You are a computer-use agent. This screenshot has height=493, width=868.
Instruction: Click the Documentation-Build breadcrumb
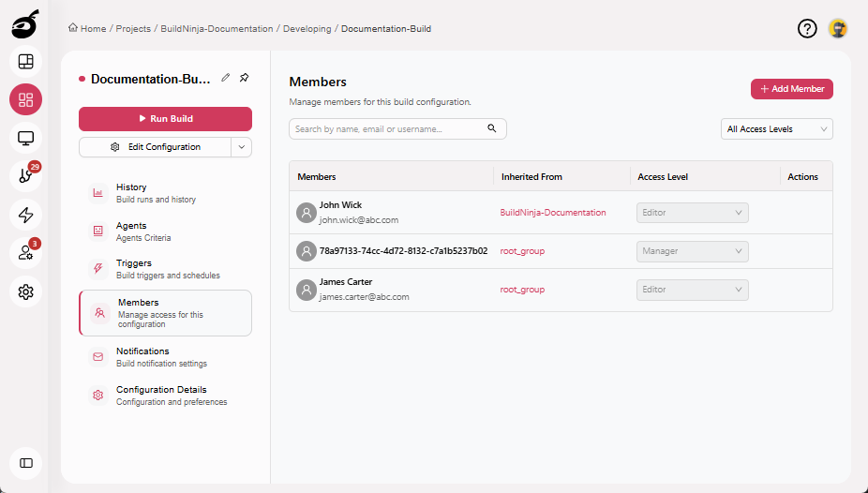coord(386,28)
